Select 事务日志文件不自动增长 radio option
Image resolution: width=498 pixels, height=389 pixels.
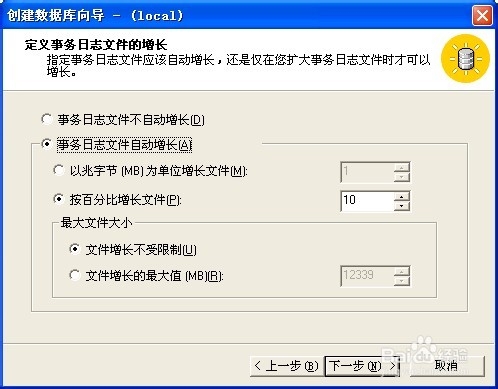point(46,119)
